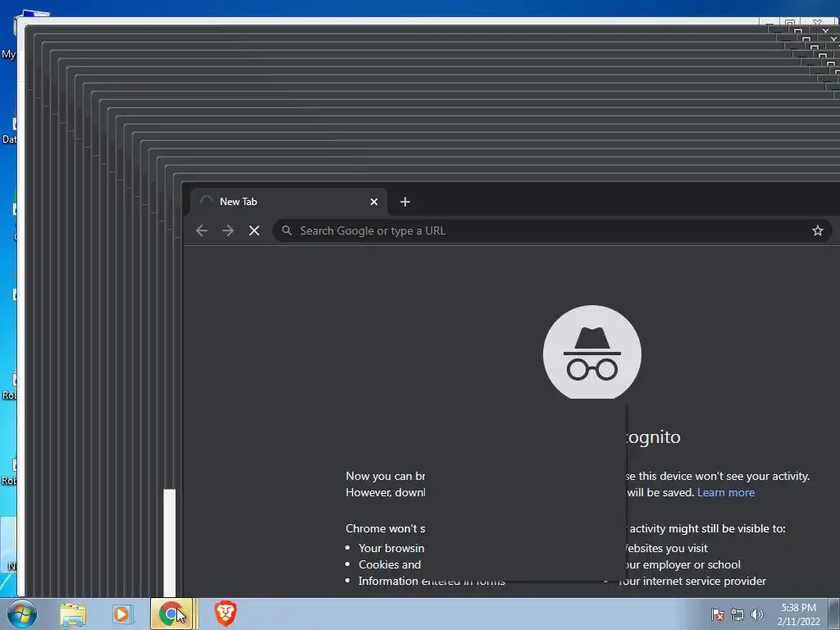Follow the Learn more link

point(726,492)
